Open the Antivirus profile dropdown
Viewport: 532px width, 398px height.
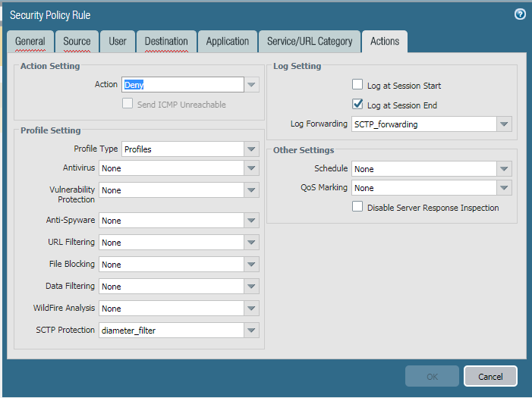coord(252,168)
